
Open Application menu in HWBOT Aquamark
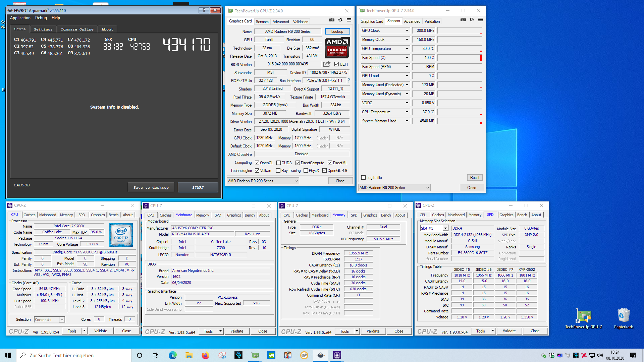(x=20, y=18)
